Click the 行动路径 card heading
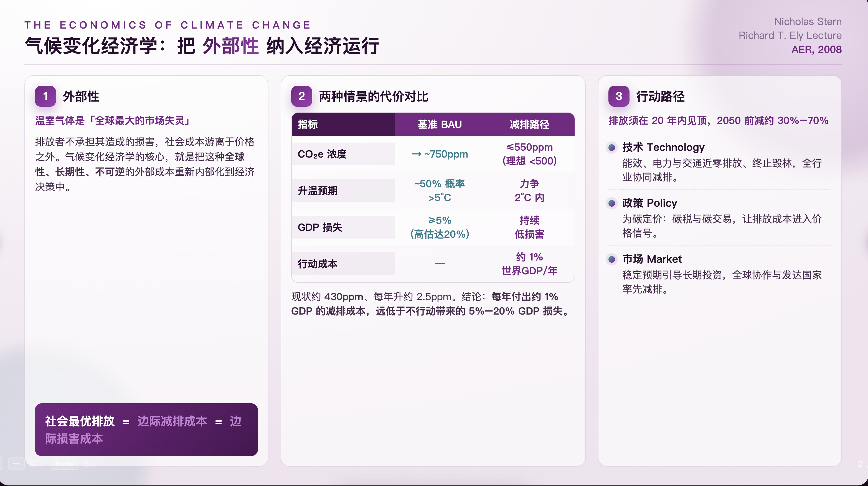Image resolution: width=868 pixels, height=486 pixels. [660, 96]
